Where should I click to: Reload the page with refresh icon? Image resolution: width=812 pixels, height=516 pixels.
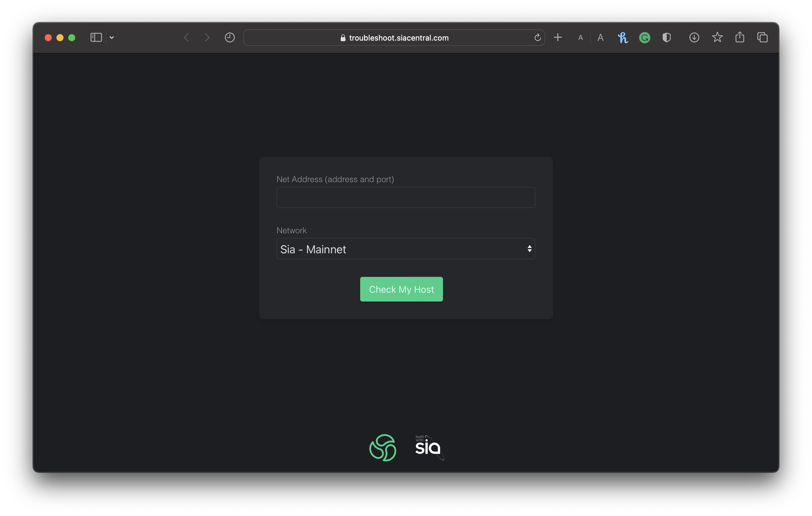point(537,37)
